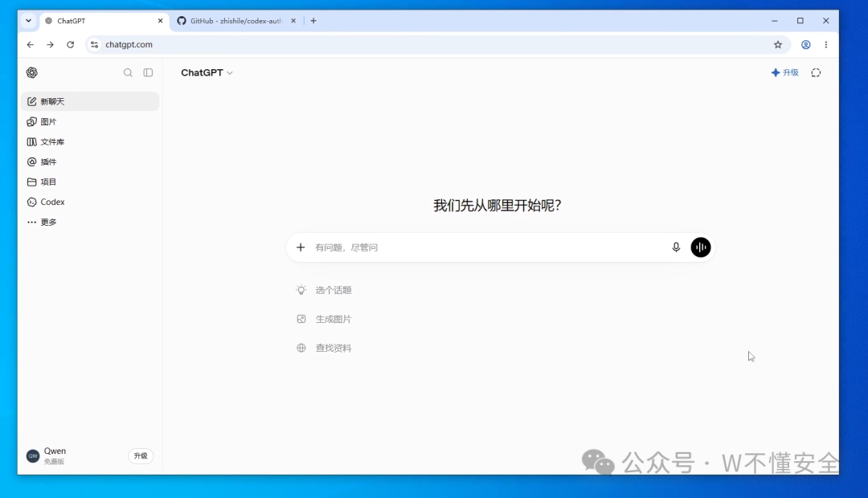Open the browser three-dot menu

pos(826,45)
